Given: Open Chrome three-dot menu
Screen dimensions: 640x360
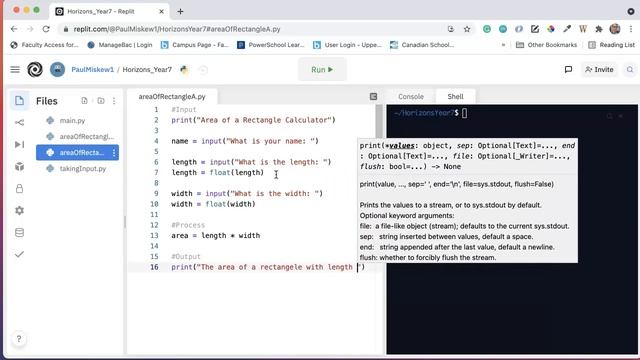Looking at the screenshot, I should pos(631,29).
